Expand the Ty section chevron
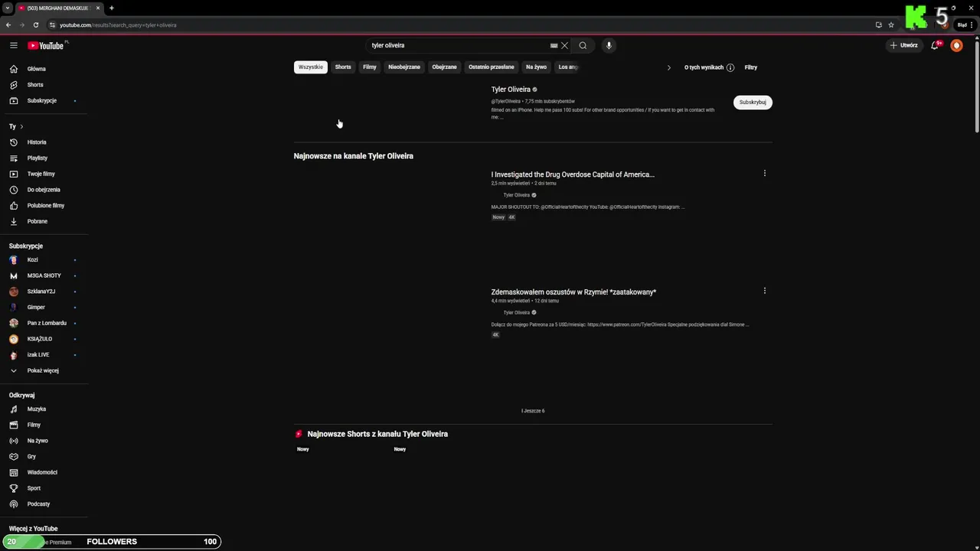Viewport: 980px width, 551px height. point(21,126)
